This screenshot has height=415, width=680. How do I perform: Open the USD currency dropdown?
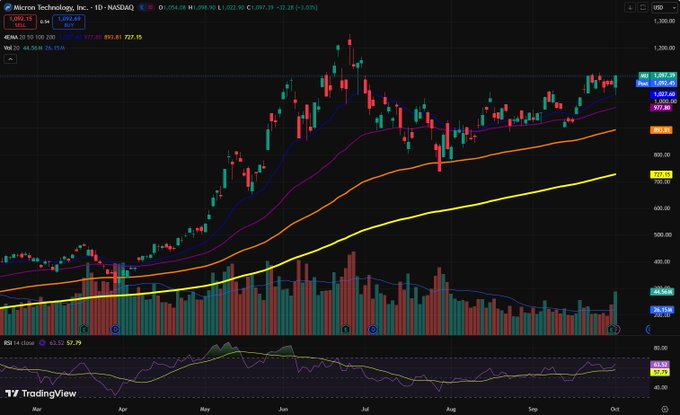pyautogui.click(x=664, y=7)
